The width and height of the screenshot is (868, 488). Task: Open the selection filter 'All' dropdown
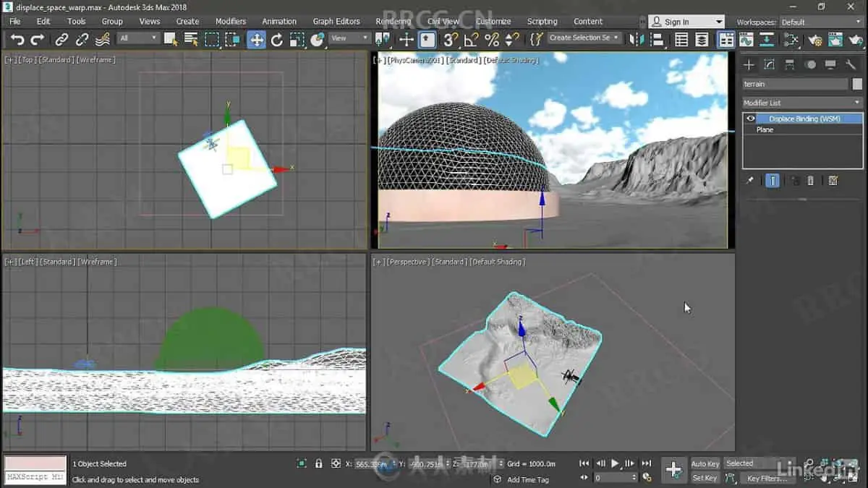coord(138,38)
